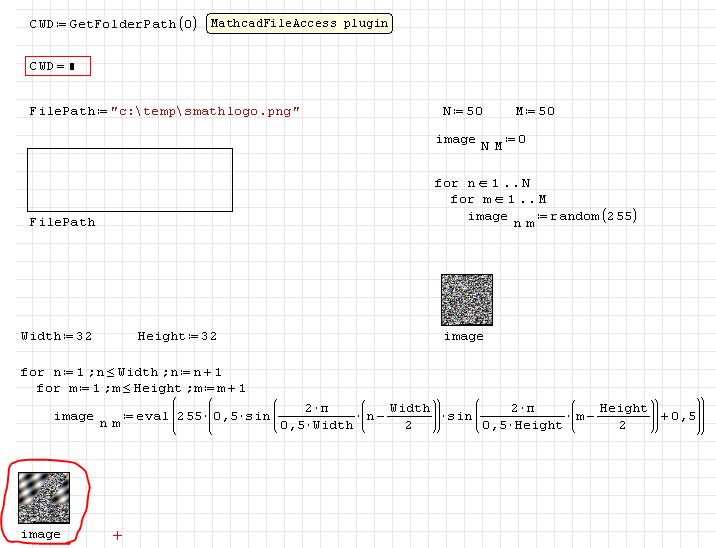
Task: Click the 'for m:=1;m≤Height' loop header
Action: [141, 388]
